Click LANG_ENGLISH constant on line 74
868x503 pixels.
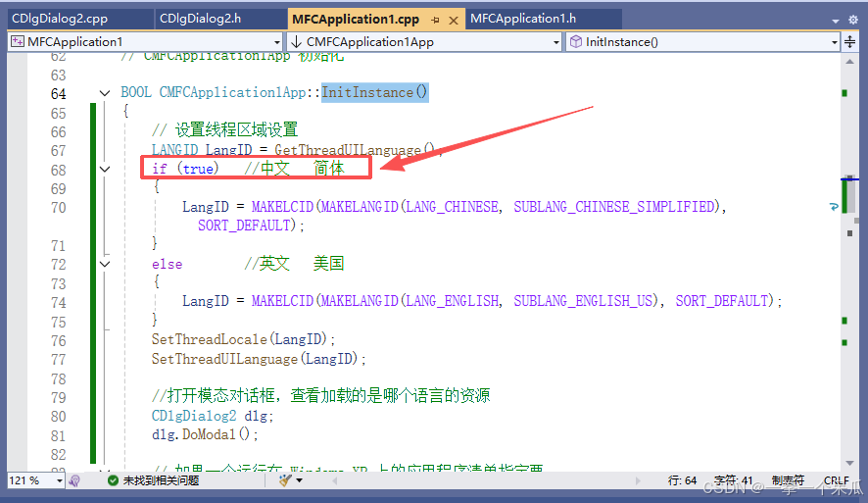pyautogui.click(x=453, y=301)
